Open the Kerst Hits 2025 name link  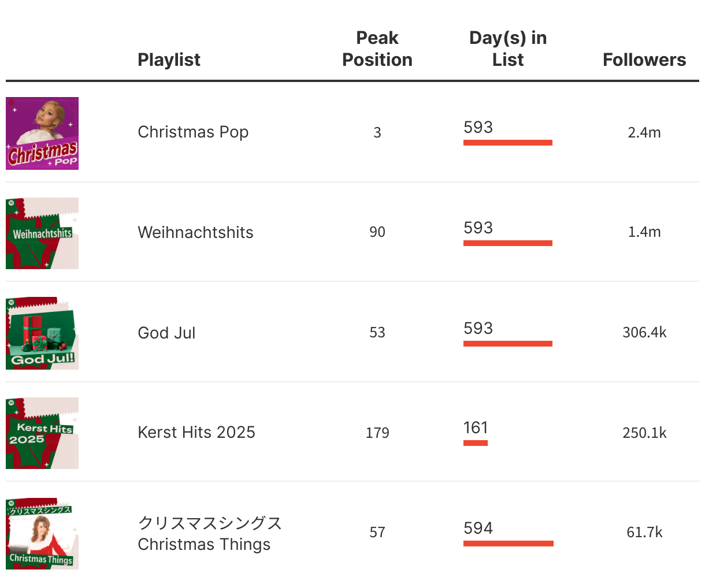[196, 433]
